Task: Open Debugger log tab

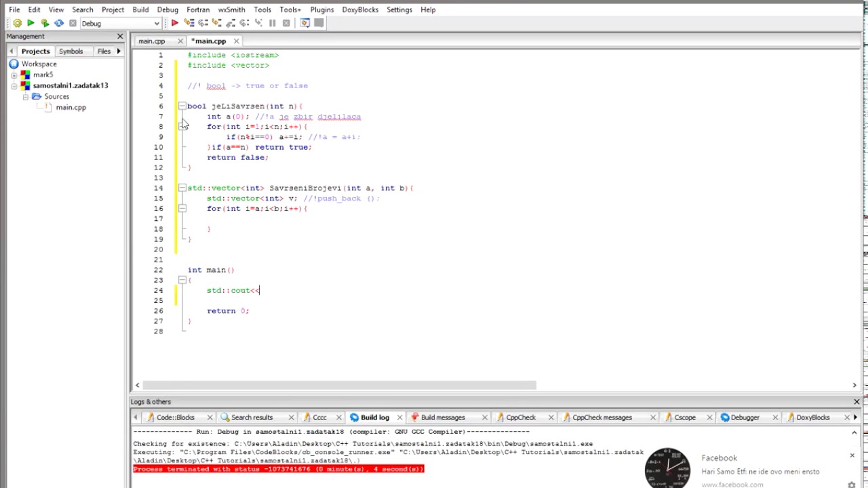Action: [x=745, y=418]
